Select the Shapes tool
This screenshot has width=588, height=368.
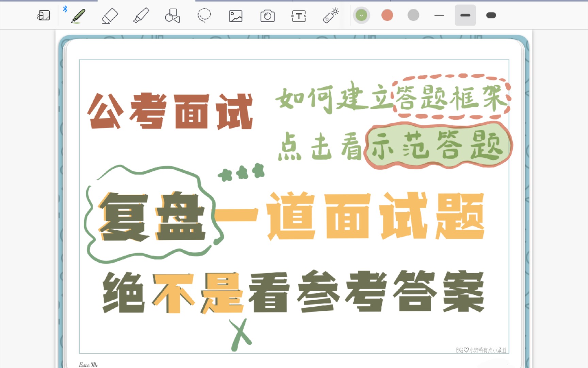pos(172,16)
